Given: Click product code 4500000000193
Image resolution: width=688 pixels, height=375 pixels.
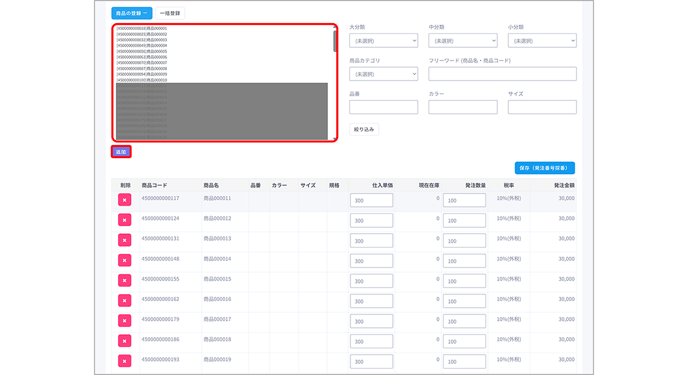Looking at the screenshot, I should pyautogui.click(x=160, y=360).
